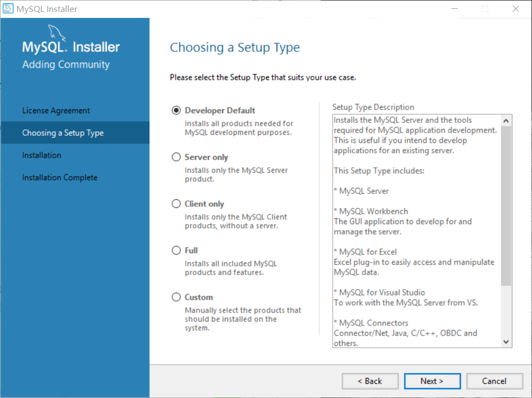Click the installer icon in the title bar

(8, 8)
